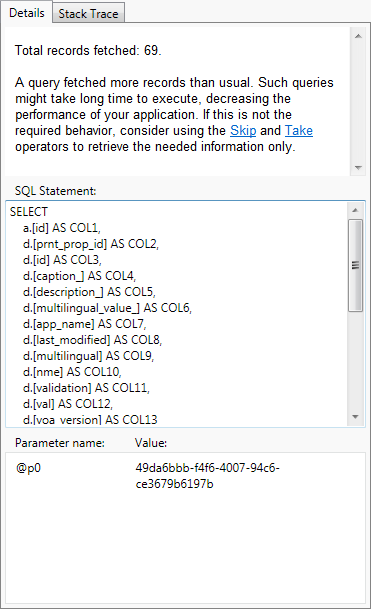Click the description panel scroll up arrow
The width and height of the screenshot is (371, 609).
pos(358,36)
